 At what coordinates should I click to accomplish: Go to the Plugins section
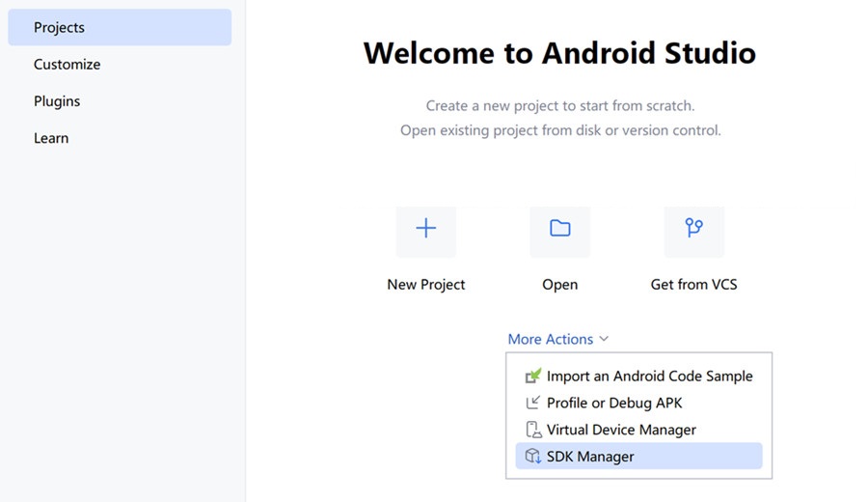[x=57, y=101]
